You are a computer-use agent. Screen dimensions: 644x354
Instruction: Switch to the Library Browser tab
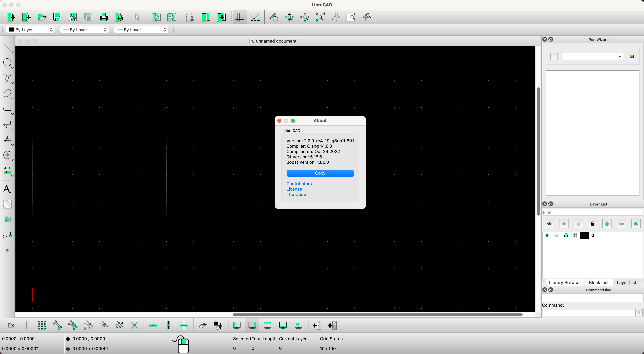pos(565,282)
